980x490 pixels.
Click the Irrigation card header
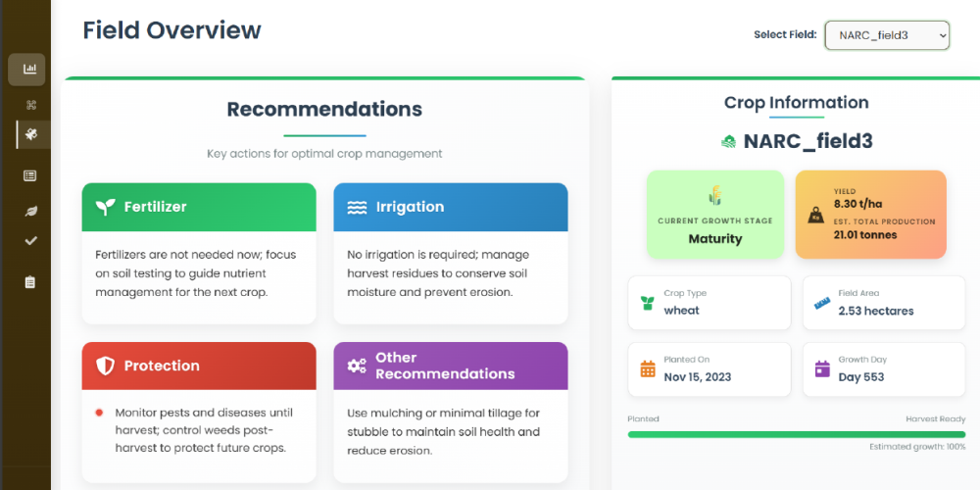[x=451, y=207]
